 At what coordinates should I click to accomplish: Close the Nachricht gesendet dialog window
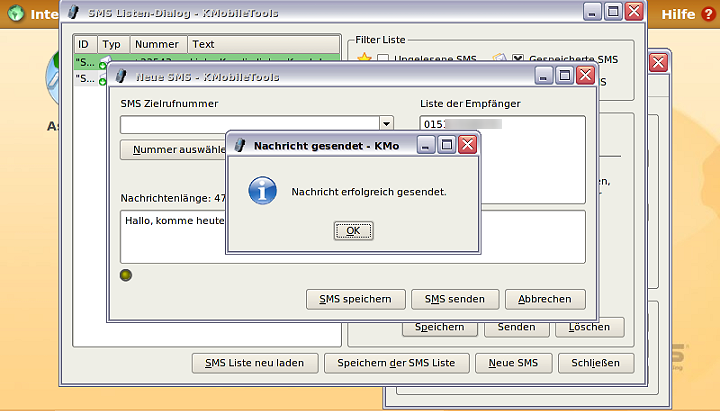tap(467, 145)
